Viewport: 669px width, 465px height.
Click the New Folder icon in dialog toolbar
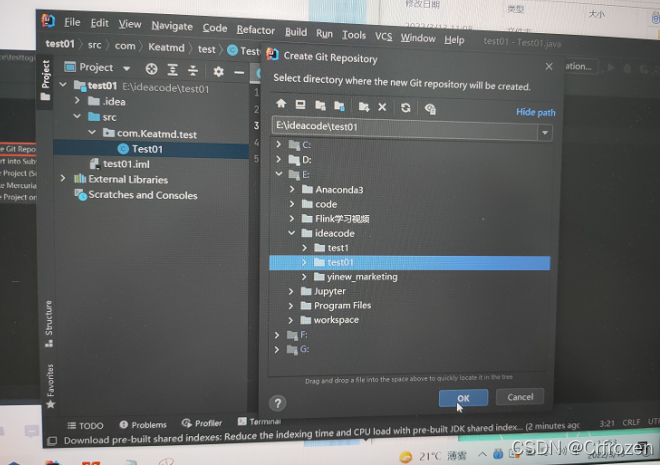pyautogui.click(x=364, y=107)
